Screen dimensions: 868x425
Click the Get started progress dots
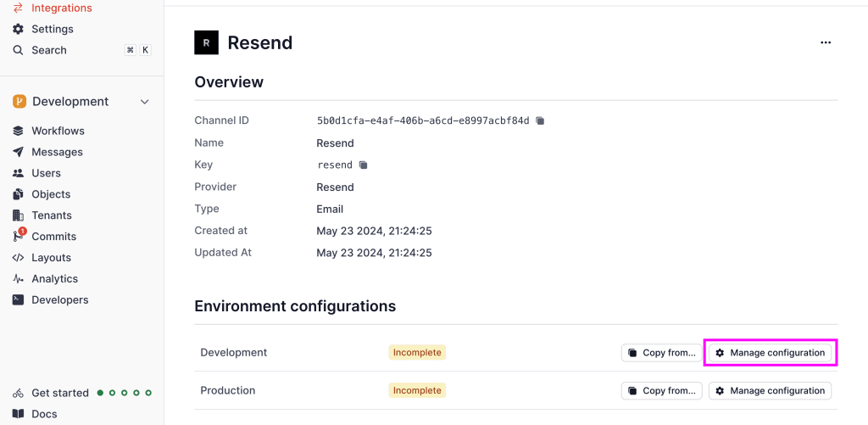click(x=125, y=393)
